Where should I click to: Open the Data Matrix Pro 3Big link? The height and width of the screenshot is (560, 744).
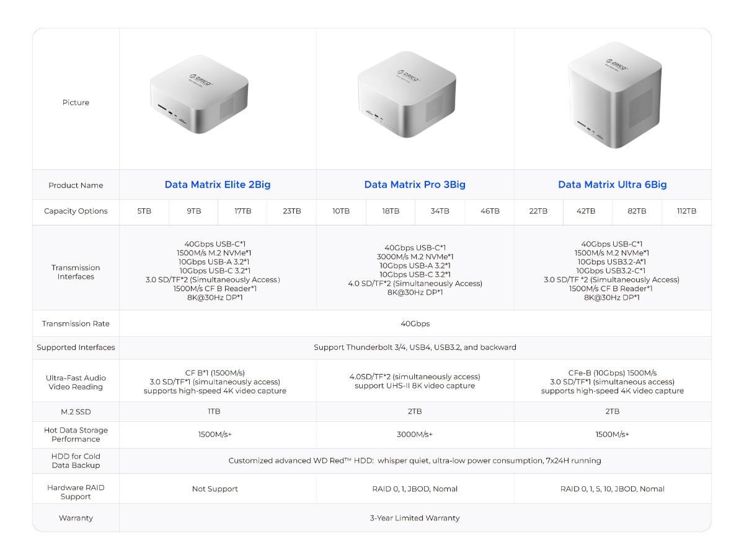[415, 185]
